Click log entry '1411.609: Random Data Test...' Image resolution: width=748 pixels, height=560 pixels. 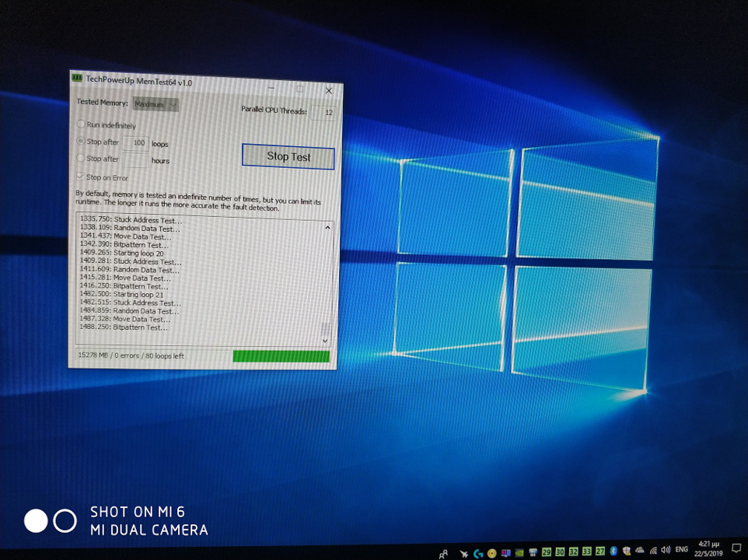[129, 270]
